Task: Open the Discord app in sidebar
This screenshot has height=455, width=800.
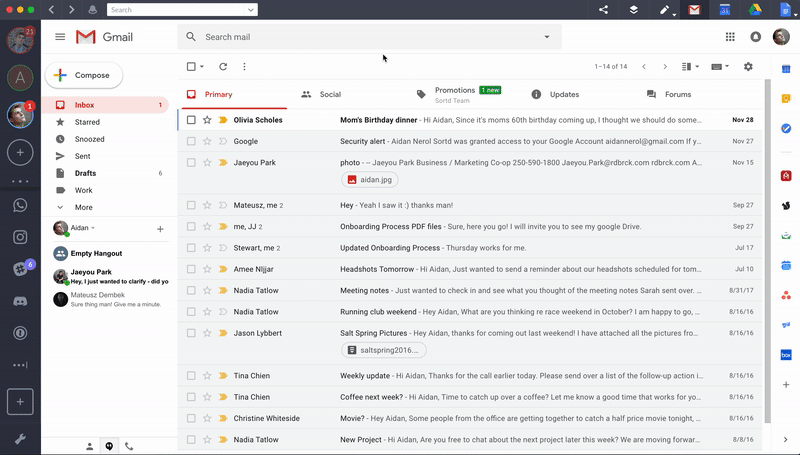Action: click(x=20, y=300)
